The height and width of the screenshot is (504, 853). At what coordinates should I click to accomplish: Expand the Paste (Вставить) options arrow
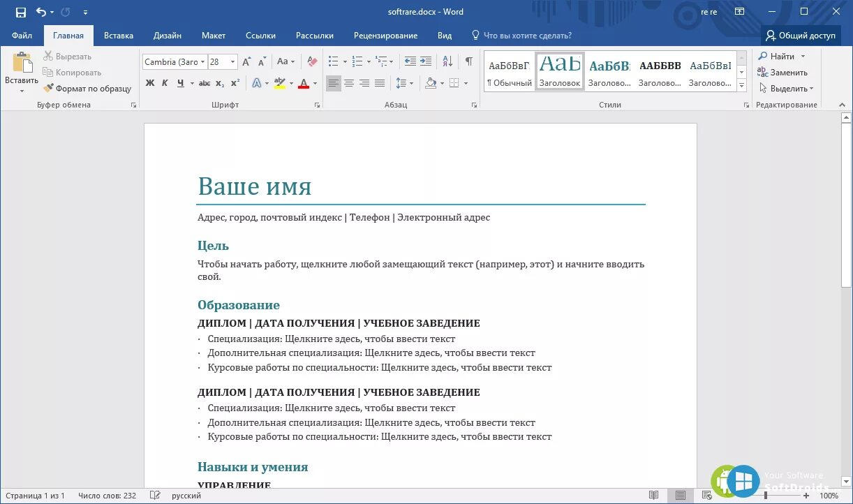(x=22, y=89)
